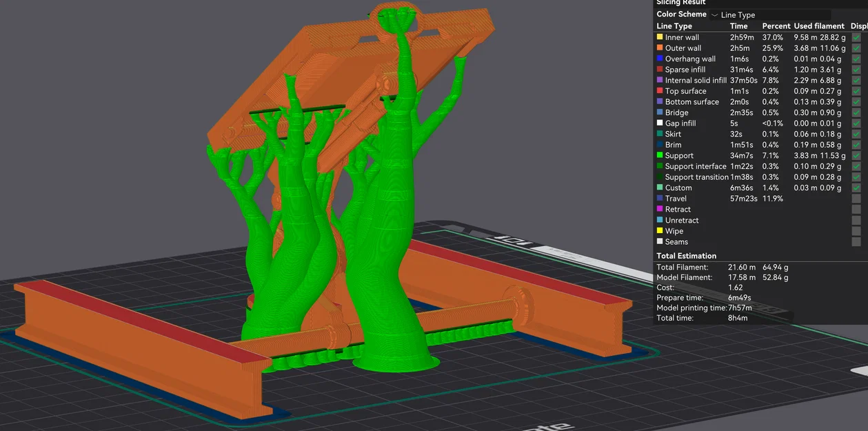Toggle Internal solid infill display checkbox
The height and width of the screenshot is (431, 868).
(x=856, y=80)
